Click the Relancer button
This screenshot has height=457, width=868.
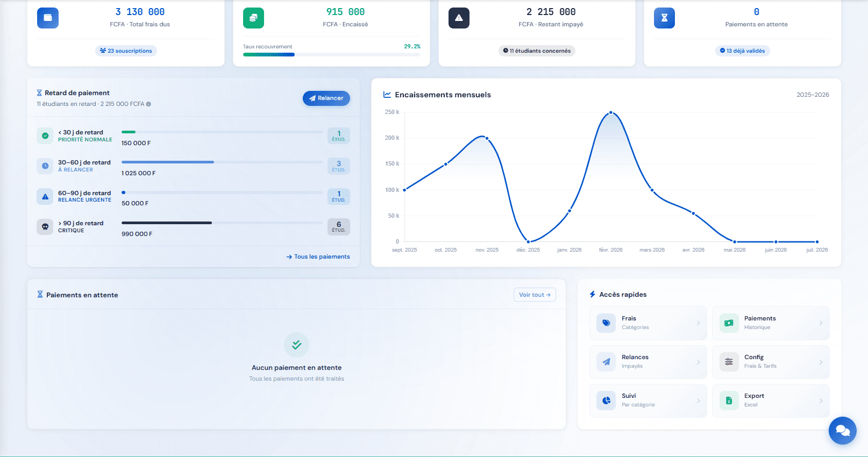coord(326,98)
